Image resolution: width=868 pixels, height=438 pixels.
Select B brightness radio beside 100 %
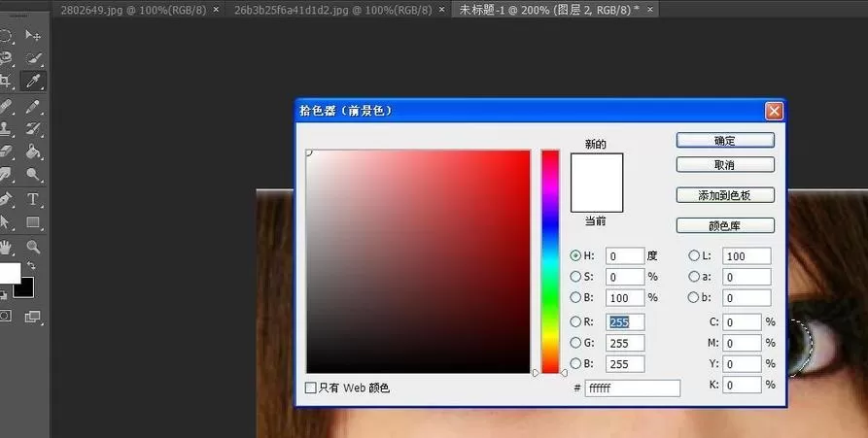pyautogui.click(x=575, y=297)
